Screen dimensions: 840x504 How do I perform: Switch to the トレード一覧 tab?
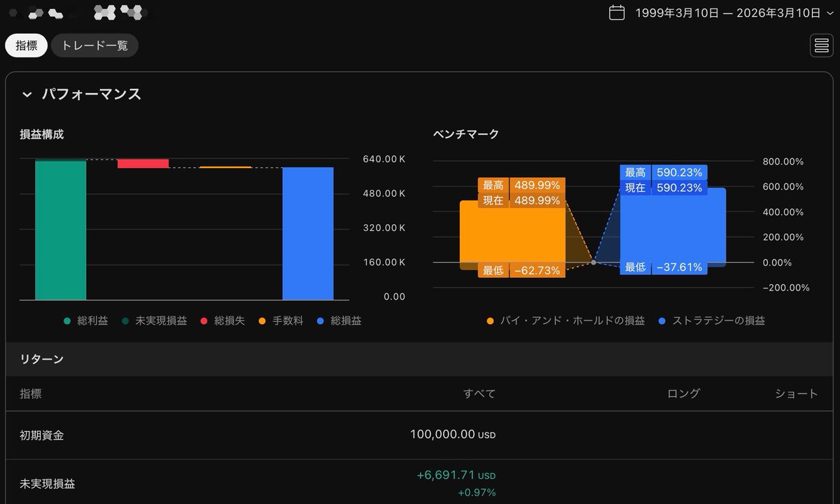coord(94,45)
